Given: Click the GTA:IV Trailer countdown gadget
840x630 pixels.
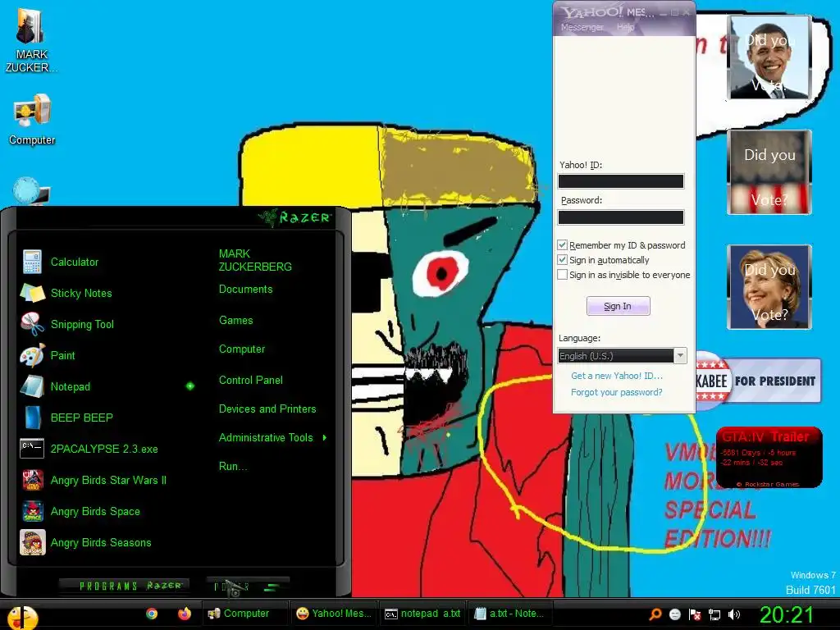Looking at the screenshot, I should pyautogui.click(x=769, y=458).
